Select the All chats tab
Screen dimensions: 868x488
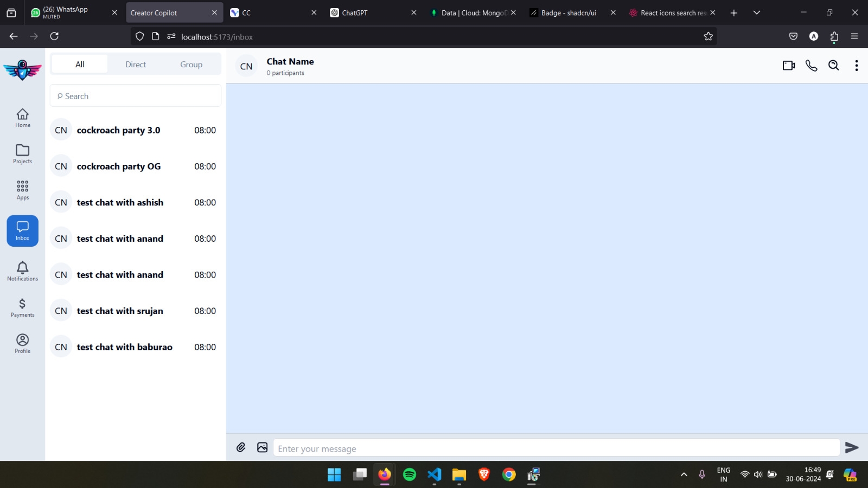pyautogui.click(x=80, y=65)
